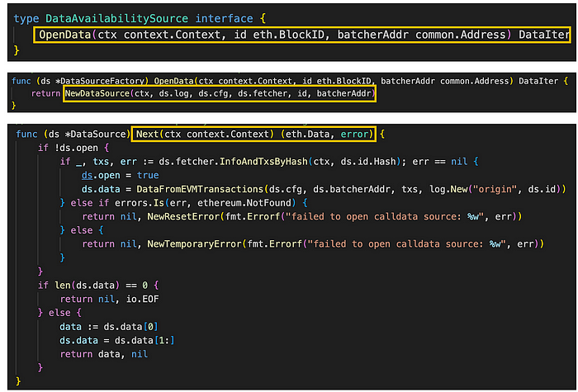Screen dimensions: 578x392
Task: Click NewTemporaryError function call
Action: (194, 244)
